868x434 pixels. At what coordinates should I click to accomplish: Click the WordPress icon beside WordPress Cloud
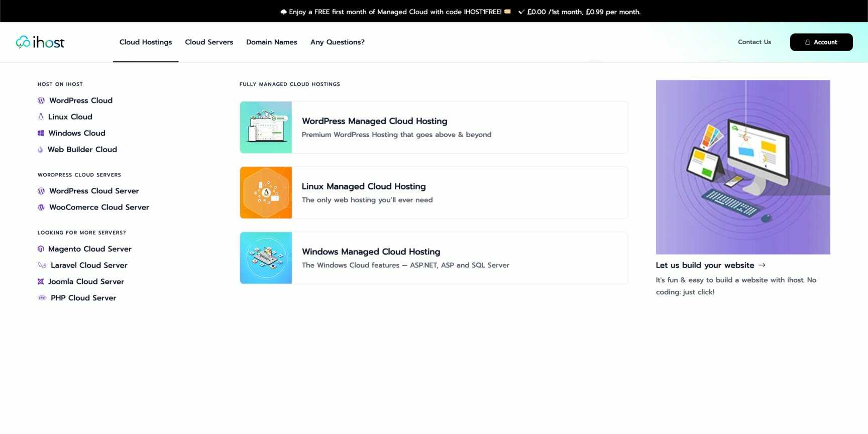(41, 100)
